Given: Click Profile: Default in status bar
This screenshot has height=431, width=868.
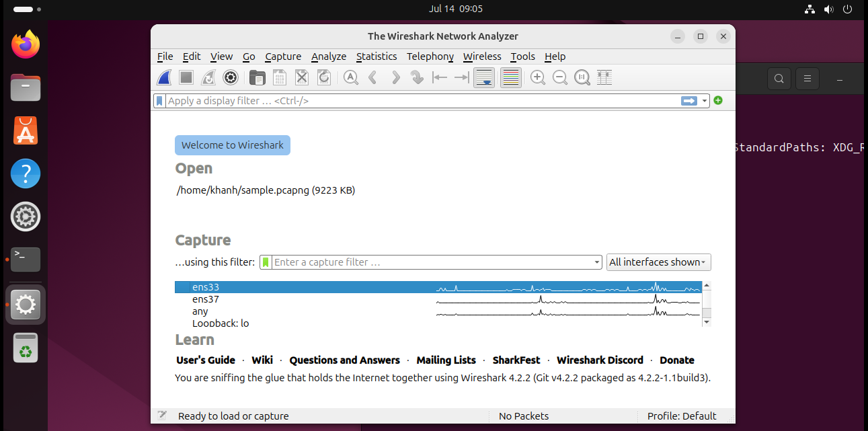Looking at the screenshot, I should pos(682,416).
